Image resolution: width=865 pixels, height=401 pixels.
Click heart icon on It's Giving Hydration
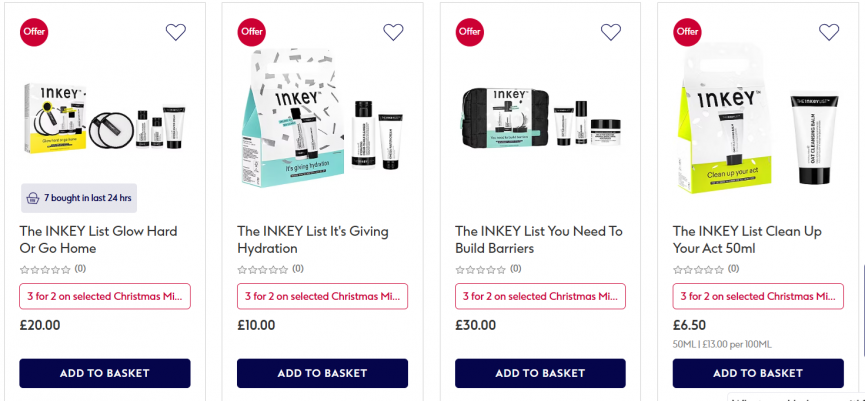click(x=394, y=32)
